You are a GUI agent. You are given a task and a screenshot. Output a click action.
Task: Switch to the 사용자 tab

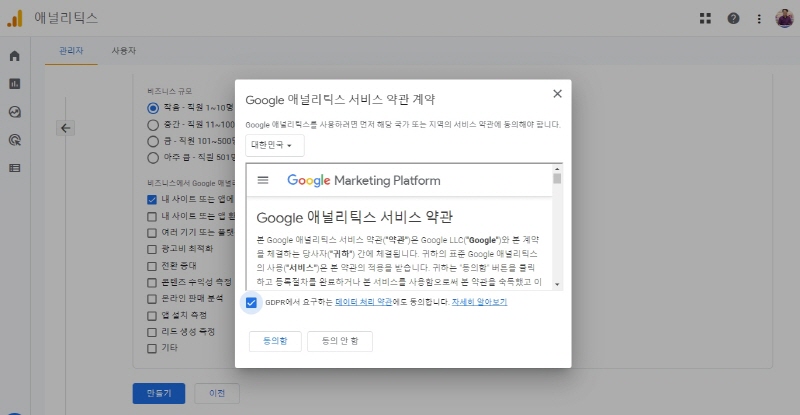[x=124, y=51]
